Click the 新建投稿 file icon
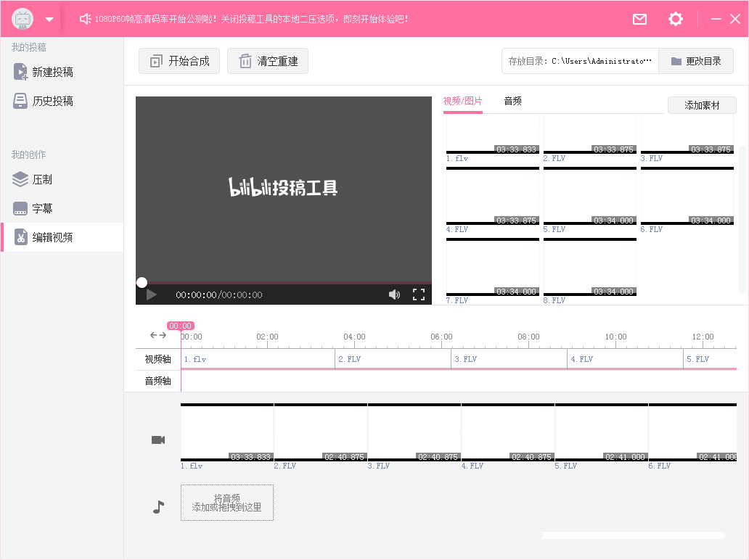Image resolution: width=749 pixels, height=560 pixels. (x=20, y=72)
